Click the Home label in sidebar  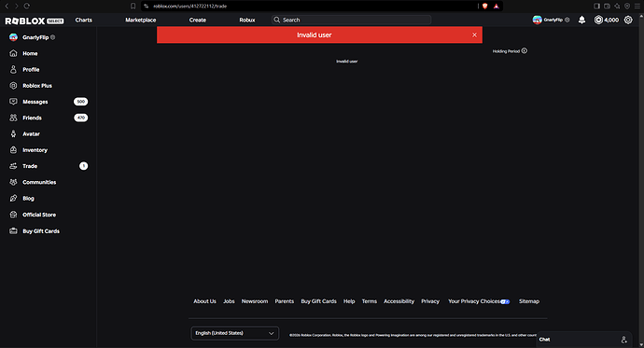click(30, 53)
